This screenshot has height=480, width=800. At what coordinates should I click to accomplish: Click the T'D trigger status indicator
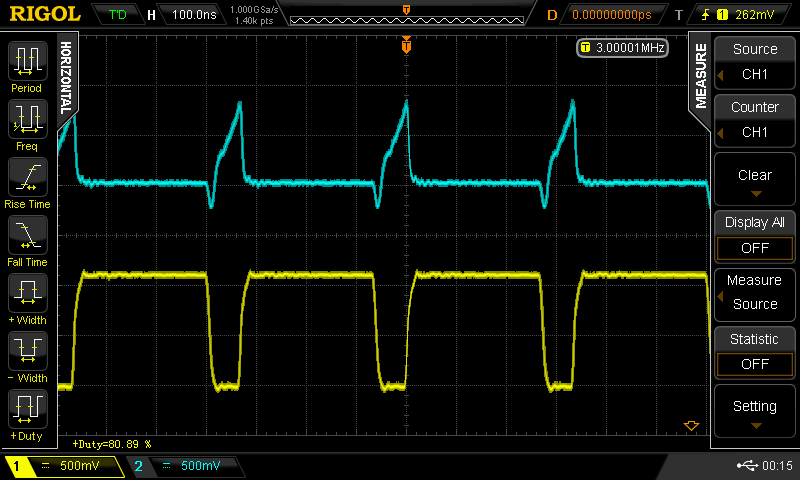pyautogui.click(x=117, y=15)
